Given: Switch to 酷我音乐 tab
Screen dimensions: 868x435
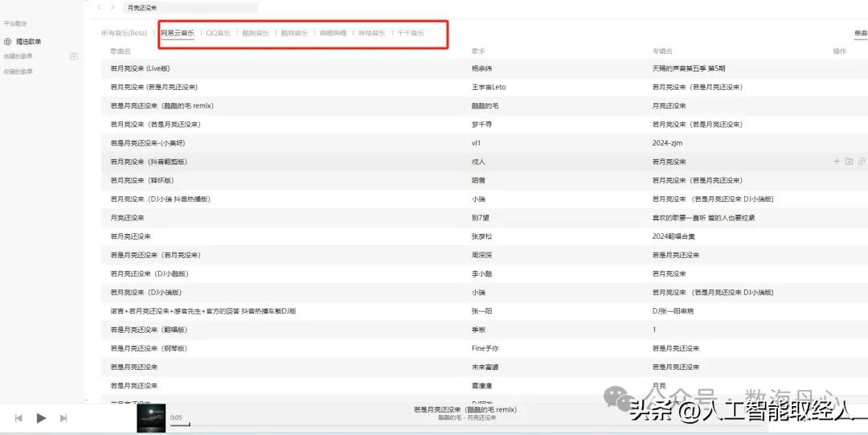Looking at the screenshot, I should pos(294,33).
